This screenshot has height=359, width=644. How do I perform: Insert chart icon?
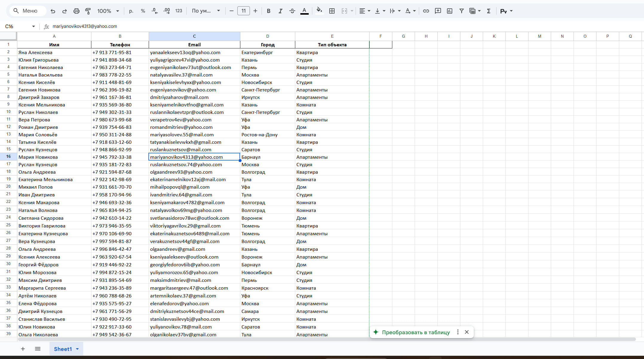pyautogui.click(x=450, y=11)
